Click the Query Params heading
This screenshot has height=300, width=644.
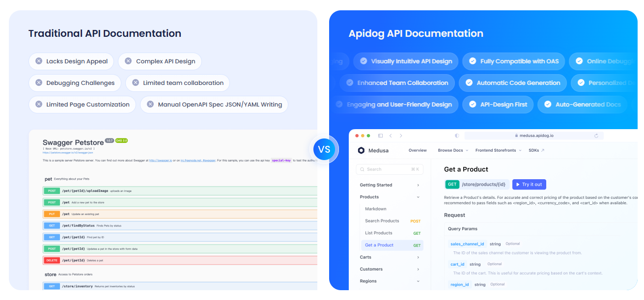coord(463,229)
